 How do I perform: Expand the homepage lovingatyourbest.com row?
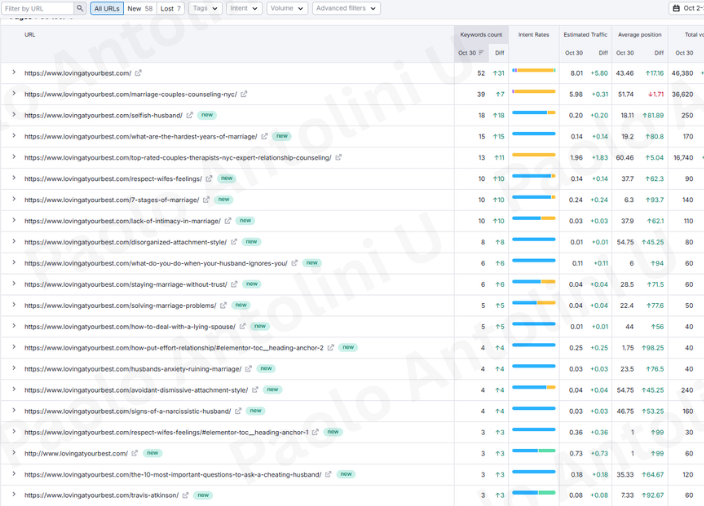click(14, 73)
